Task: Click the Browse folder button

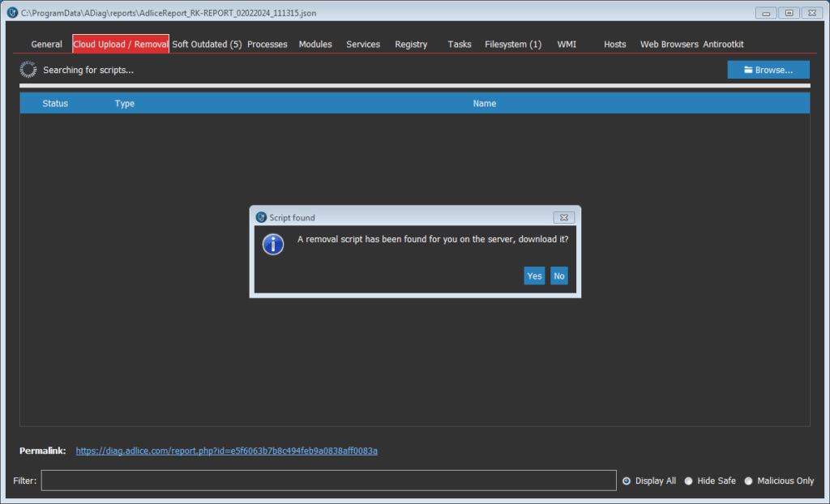Action: click(x=768, y=70)
